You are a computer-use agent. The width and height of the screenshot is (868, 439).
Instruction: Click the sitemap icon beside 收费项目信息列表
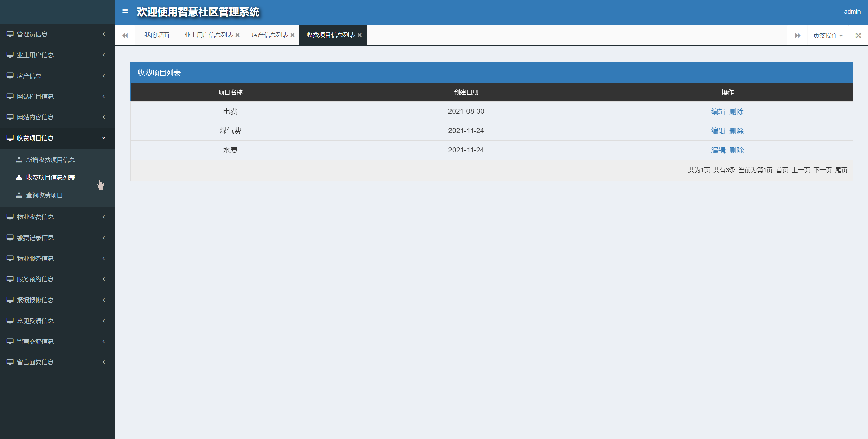19,177
